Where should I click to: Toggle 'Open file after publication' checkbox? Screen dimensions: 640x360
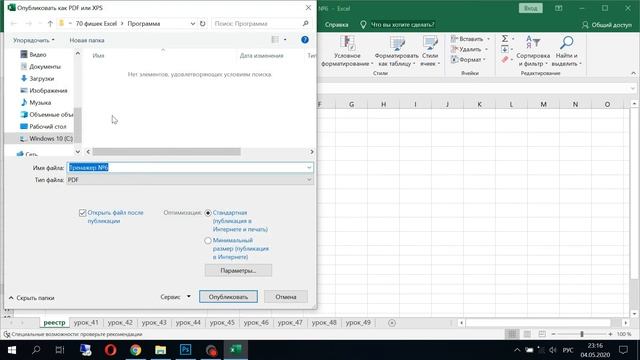click(x=82, y=213)
